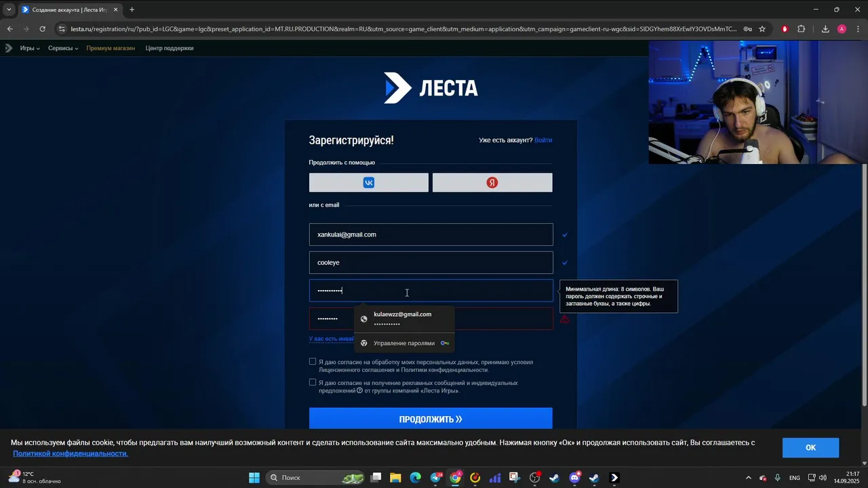Image resolution: width=868 pixels, height=488 pixels.
Task: Click the red warning icon beside password confirmation
Action: click(564, 319)
